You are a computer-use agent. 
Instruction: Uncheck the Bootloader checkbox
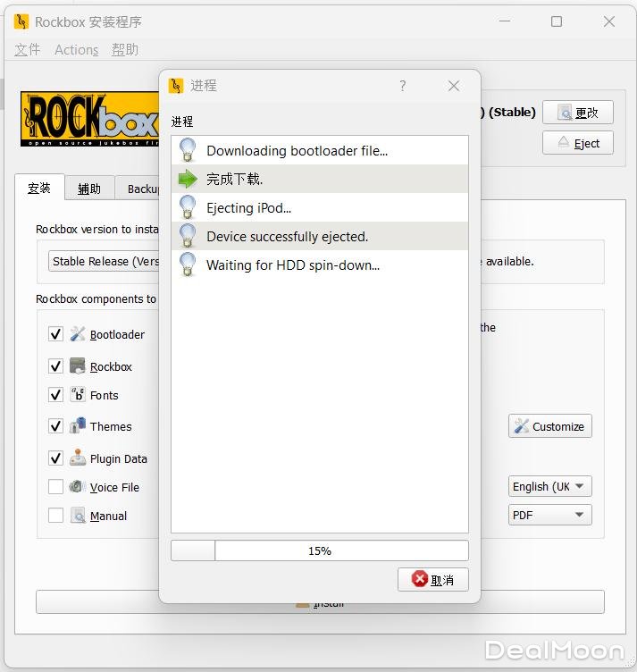point(55,334)
